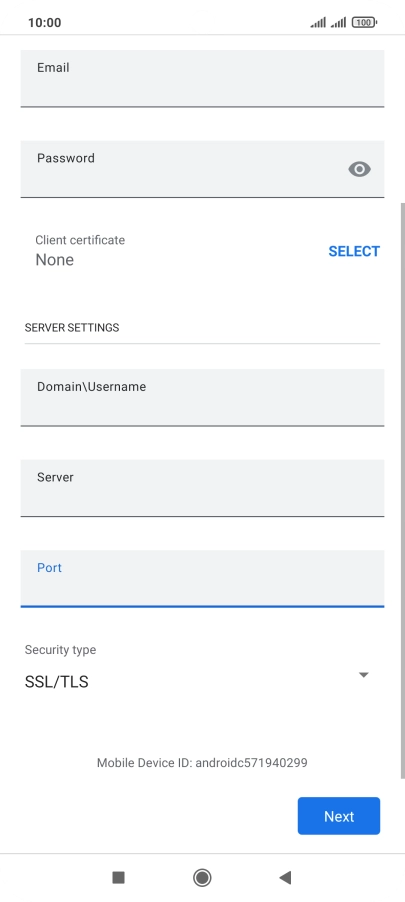Viewport: 405px width, 902px height.
Task: Tap the Android home circle icon
Action: click(x=202, y=877)
